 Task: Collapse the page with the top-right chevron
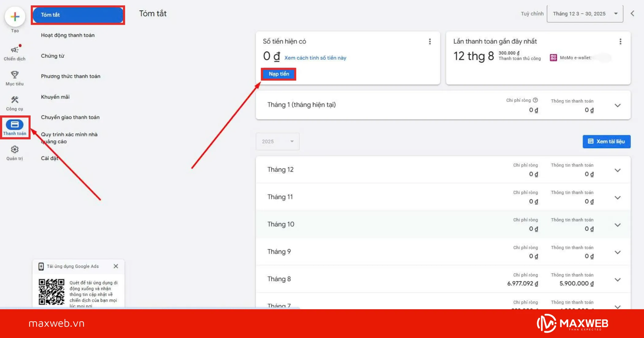632,13
